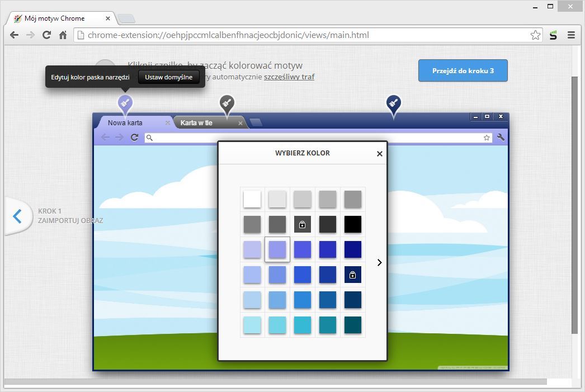Click wrench icon in preview window
This screenshot has height=392, width=585.
tap(501, 137)
